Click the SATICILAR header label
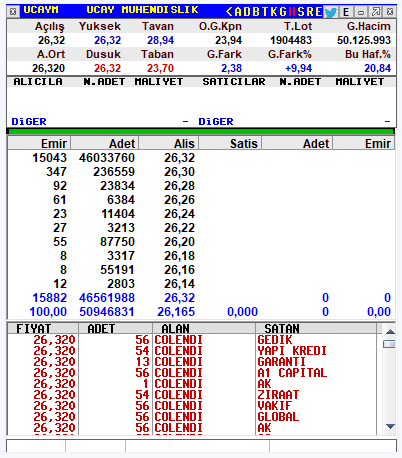 [234, 82]
